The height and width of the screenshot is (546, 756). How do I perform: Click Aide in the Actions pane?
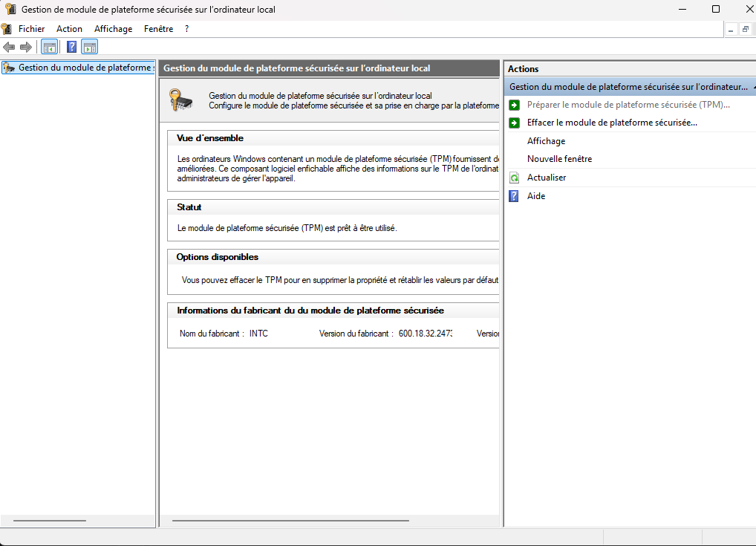(x=536, y=196)
